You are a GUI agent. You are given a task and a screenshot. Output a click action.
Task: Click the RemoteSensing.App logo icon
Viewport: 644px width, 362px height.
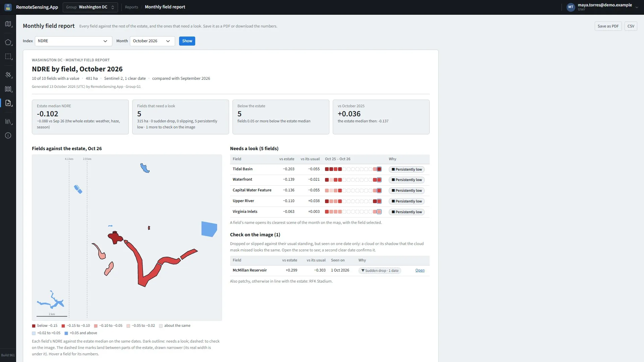click(x=8, y=7)
